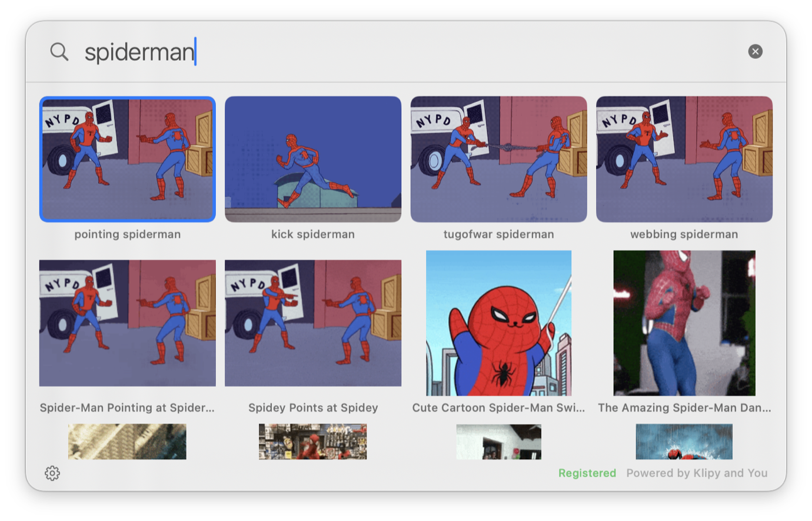Click the 'tugofwar spiderman' caption
Image resolution: width=812 pixels, height=521 pixels.
coord(499,234)
